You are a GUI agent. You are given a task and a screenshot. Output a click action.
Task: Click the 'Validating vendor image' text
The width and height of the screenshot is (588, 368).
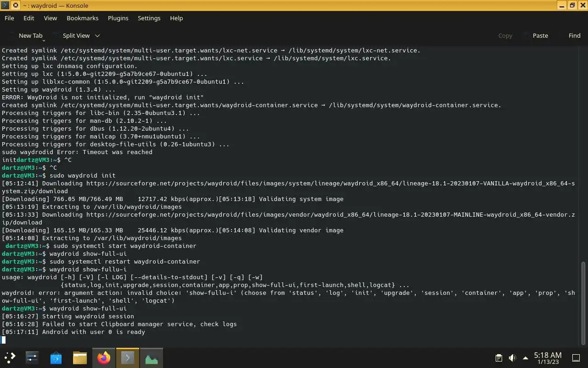(301, 230)
